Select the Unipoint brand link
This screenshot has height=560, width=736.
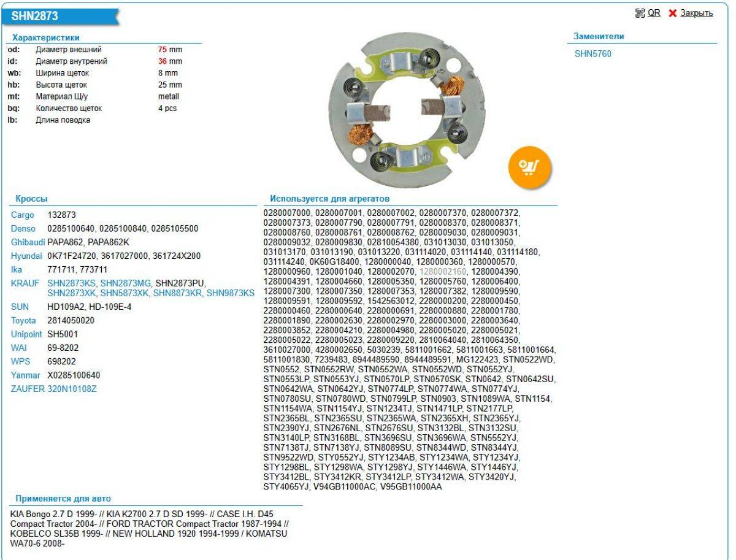point(27,334)
